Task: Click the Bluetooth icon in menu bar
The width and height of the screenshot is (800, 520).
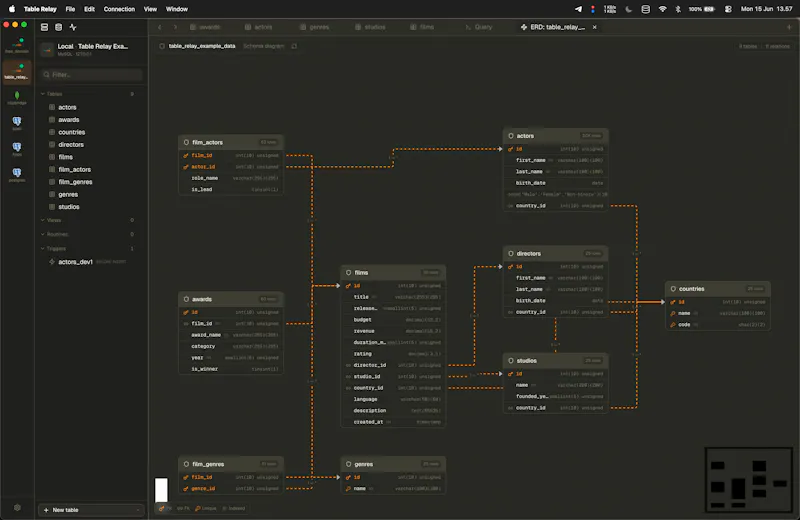Action: pos(678,9)
